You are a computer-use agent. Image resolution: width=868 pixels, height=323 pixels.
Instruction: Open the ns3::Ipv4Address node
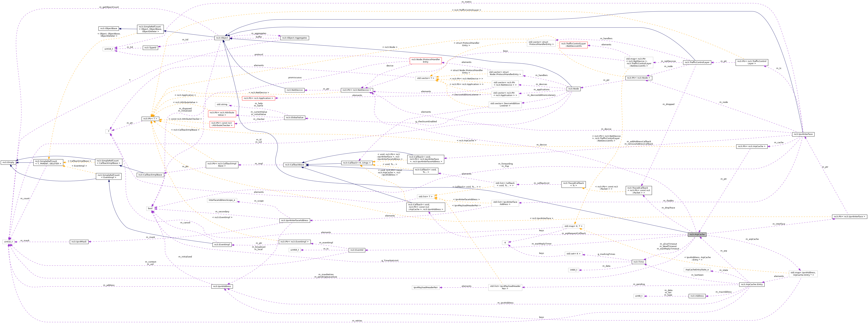[x=222, y=287]
